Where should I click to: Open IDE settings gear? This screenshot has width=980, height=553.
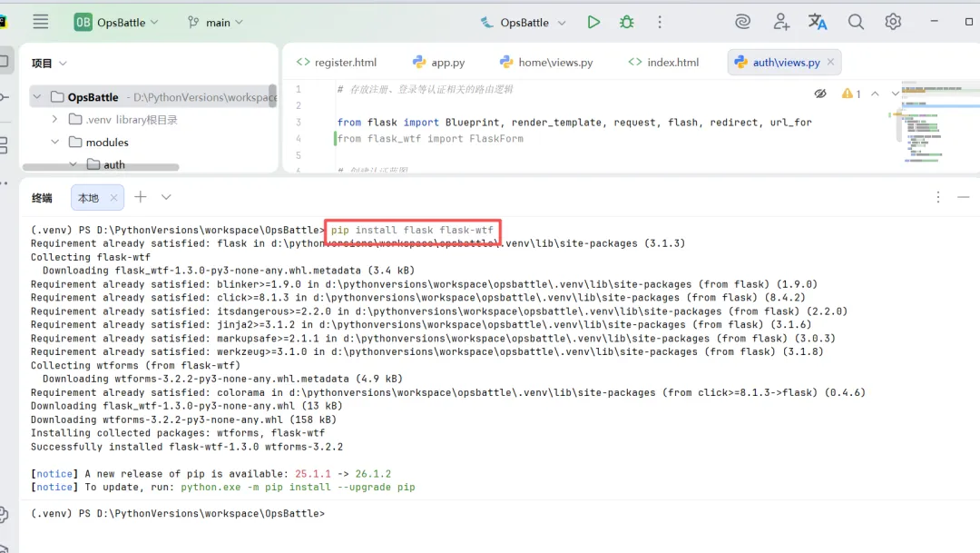(x=893, y=22)
